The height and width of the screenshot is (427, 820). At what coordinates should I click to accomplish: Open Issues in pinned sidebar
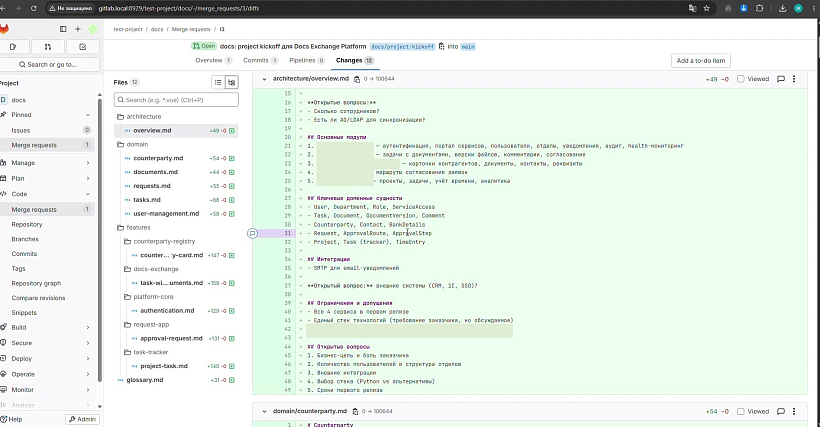point(47,131)
